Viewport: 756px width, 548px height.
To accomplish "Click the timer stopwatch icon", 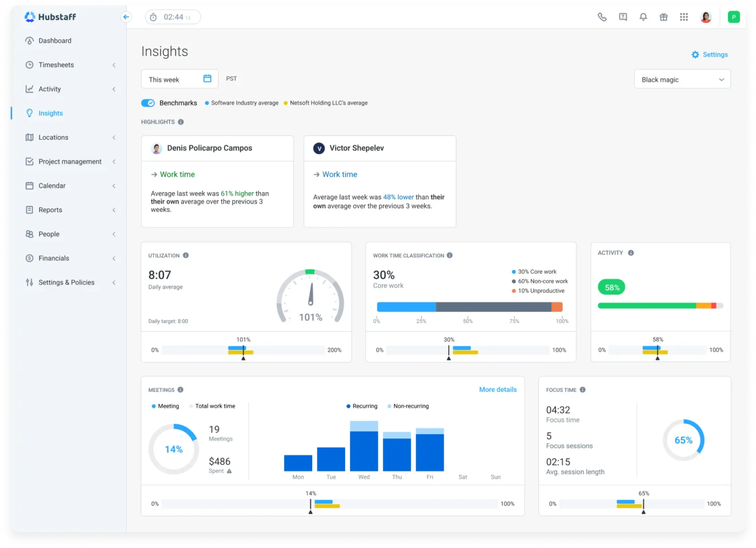I will [153, 17].
